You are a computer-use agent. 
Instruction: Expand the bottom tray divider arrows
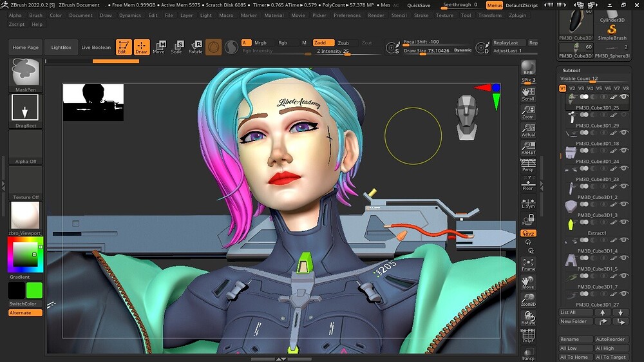tap(281, 359)
